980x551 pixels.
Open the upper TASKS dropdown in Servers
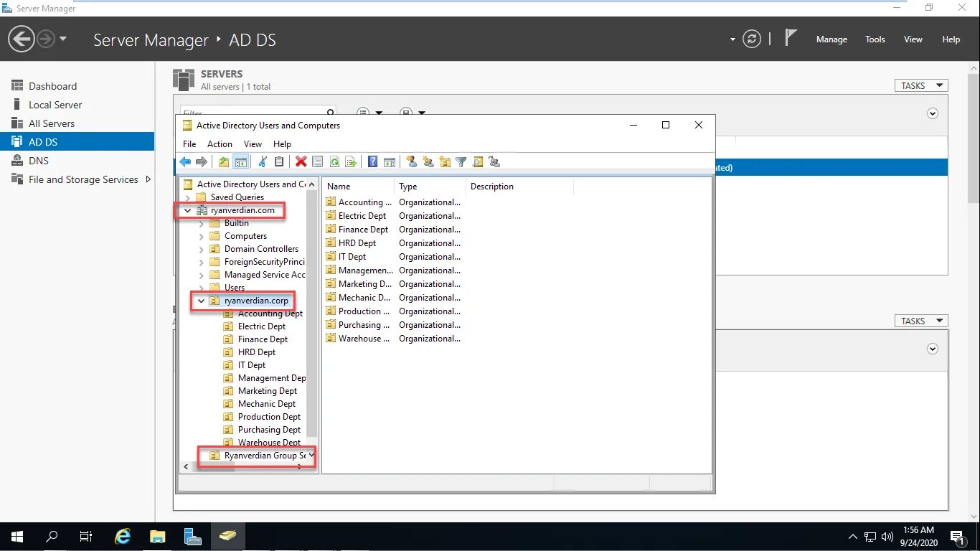click(921, 85)
